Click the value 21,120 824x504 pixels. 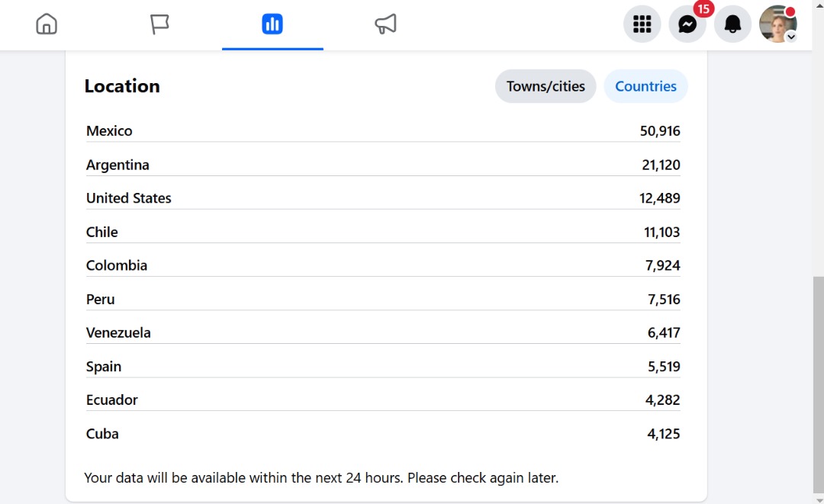click(661, 165)
